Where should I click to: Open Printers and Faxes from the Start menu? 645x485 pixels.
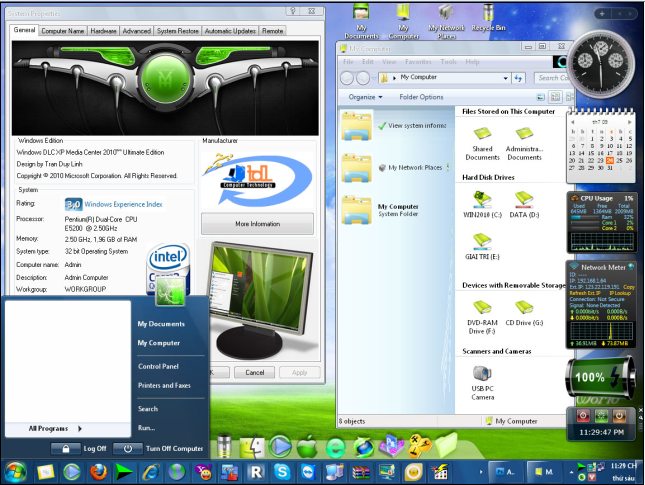[164, 385]
